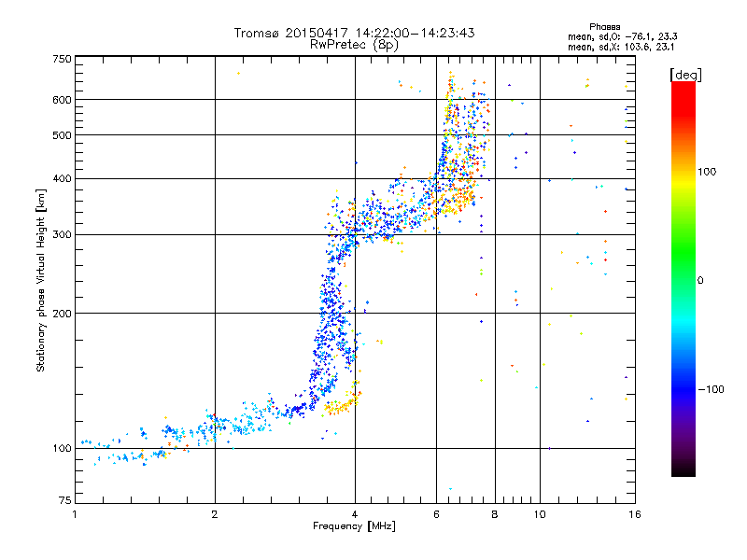The image size is (747, 560).
Task: Click the x-axis tick label '6'
Action: click(x=436, y=514)
